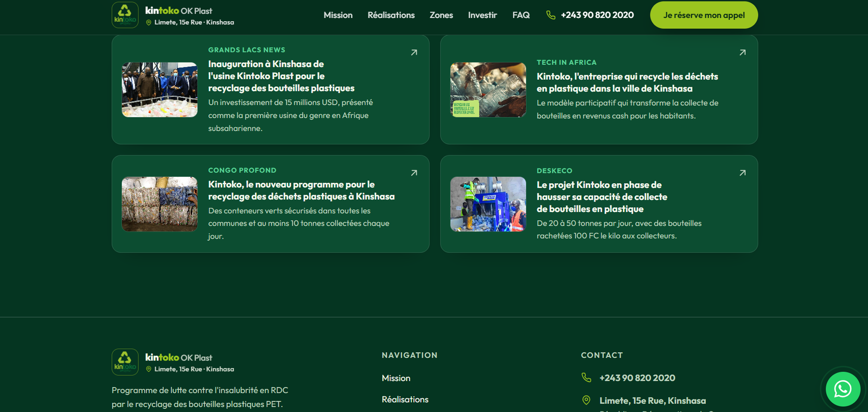Open the WhatsApp chat floating button
868x412 pixels.
coord(843,389)
